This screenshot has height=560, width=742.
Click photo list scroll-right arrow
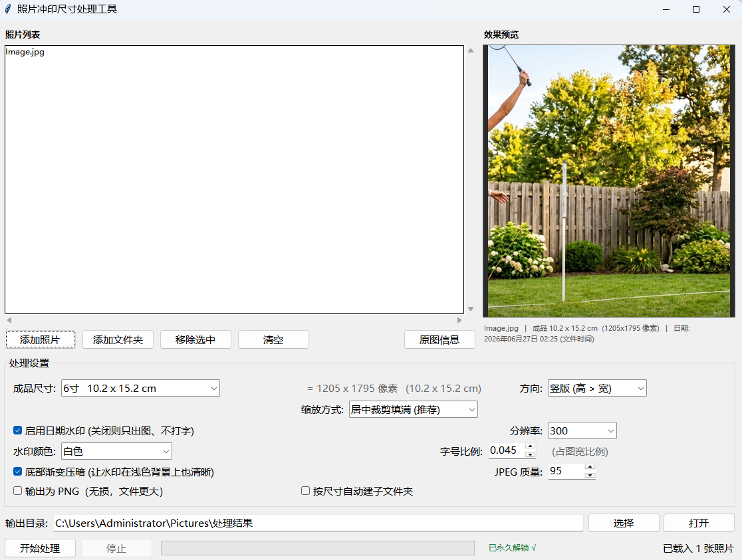point(459,320)
